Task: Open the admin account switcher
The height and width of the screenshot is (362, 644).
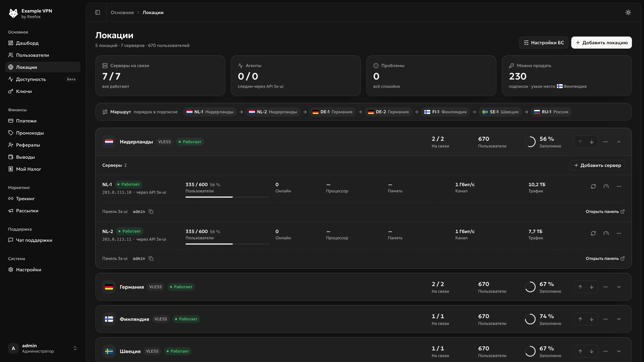Action: [x=43, y=348]
